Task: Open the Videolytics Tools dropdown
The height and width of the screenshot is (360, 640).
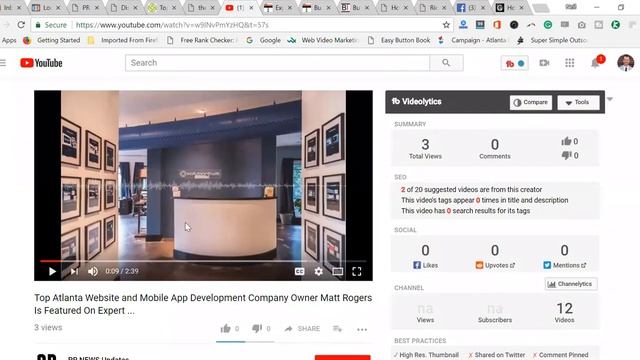Action: tap(578, 102)
